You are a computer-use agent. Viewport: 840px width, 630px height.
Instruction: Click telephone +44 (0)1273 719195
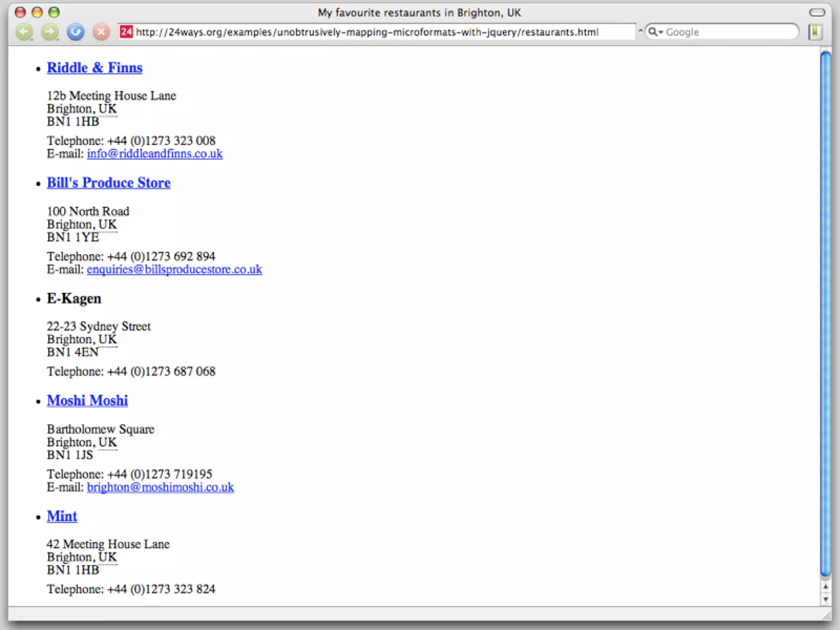click(x=160, y=475)
